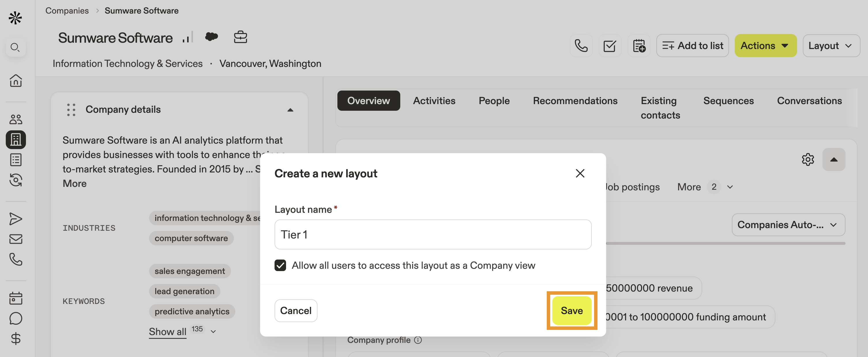Close the Create a new layout dialog

[x=580, y=173]
